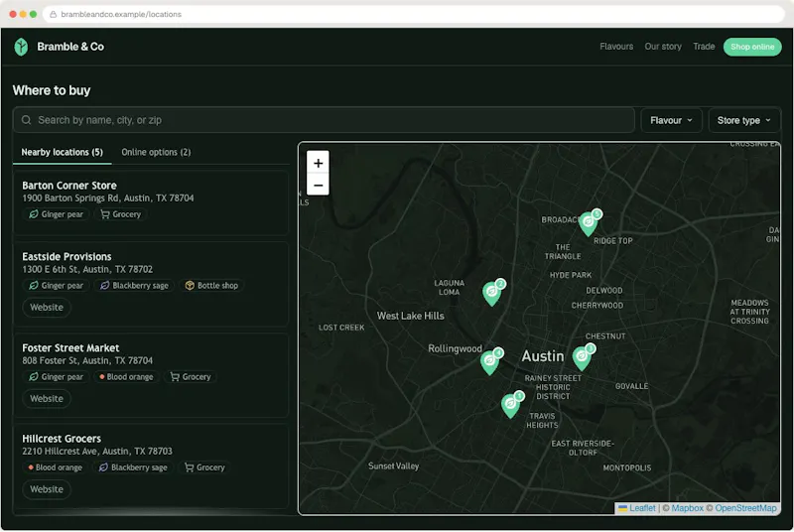
Task: Click the West Lake Hills map label
Action: [x=410, y=316]
